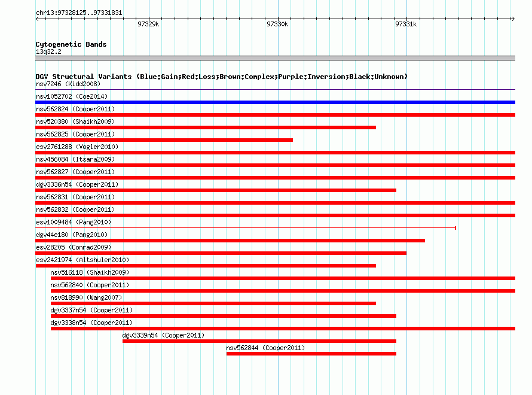This screenshot has height=395, width=532.
Task: Select the nsv456084 red loss bar
Action: pos(275,165)
